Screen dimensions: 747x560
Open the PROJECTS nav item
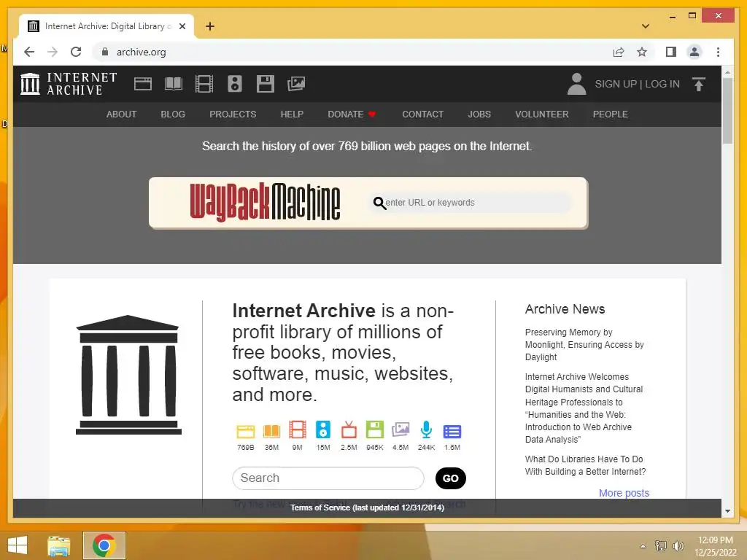[x=233, y=114]
